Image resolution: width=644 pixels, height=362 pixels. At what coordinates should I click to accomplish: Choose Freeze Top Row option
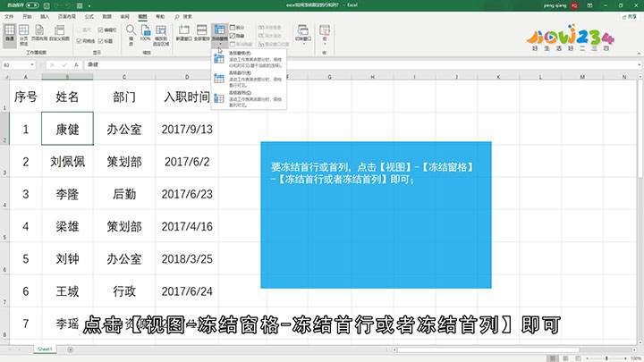tap(249, 79)
